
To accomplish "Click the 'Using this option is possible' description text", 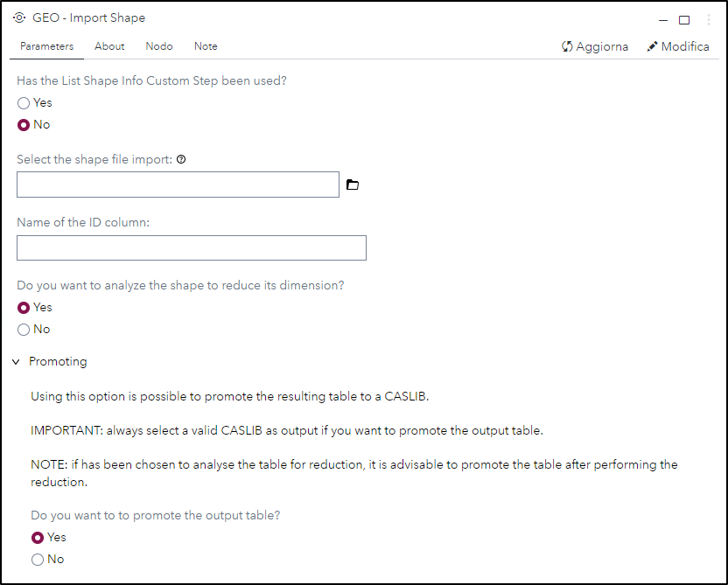I will tap(230, 397).
